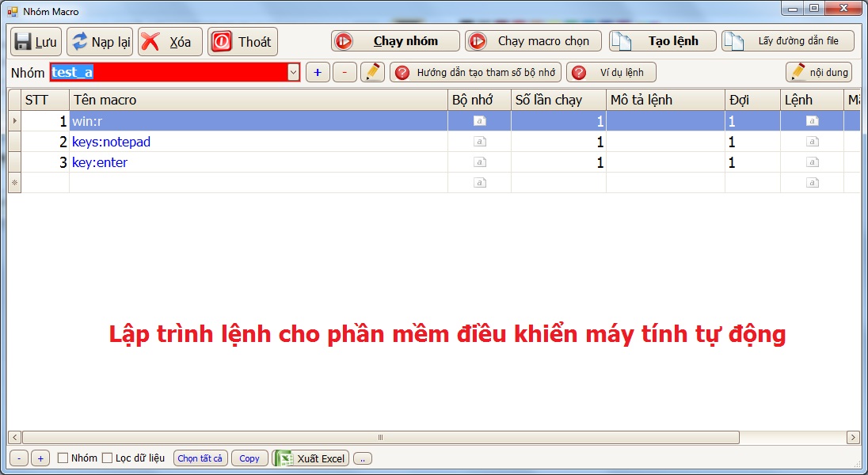Click the Thoát exit icon
This screenshot has height=475, width=868.
pyautogui.click(x=221, y=41)
